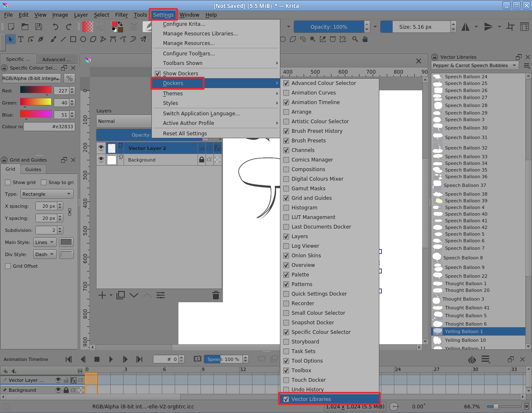Open the grid Type Rectangle dropdown

pyautogui.click(x=47, y=194)
